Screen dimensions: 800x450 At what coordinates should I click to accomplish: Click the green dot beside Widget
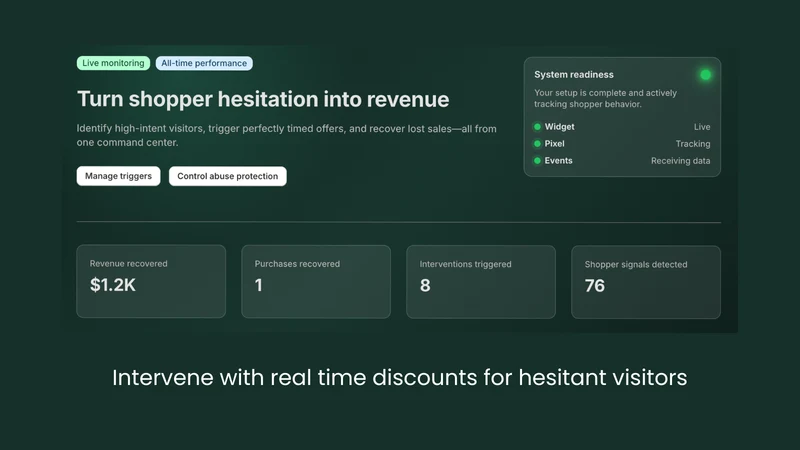click(537, 127)
